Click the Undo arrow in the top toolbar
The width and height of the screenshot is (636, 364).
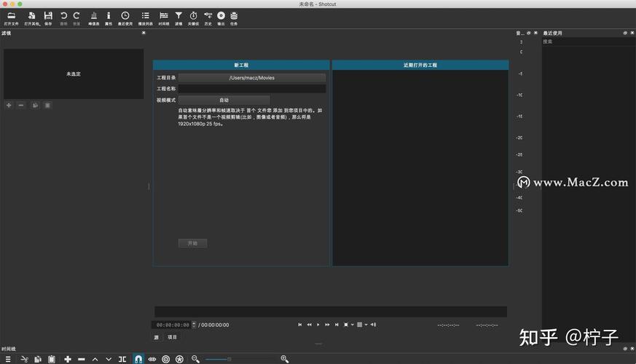pos(63,18)
